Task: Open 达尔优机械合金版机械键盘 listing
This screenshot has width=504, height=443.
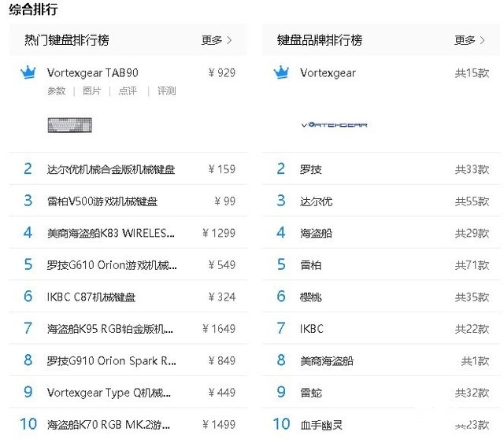Action: pyautogui.click(x=111, y=169)
